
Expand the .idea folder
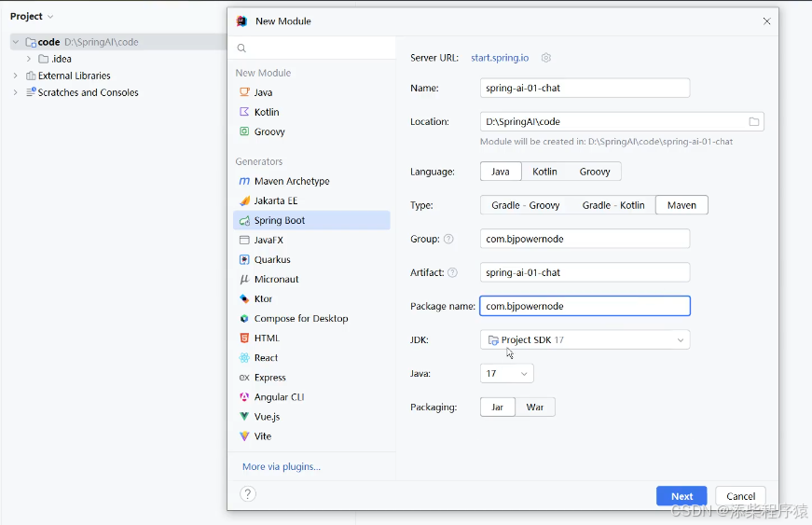29,59
